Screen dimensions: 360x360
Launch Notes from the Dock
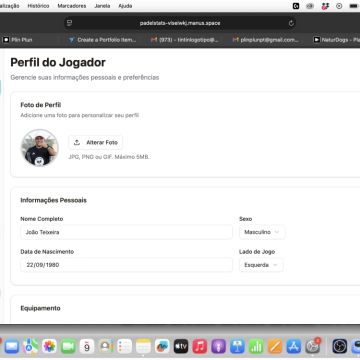coord(144,347)
